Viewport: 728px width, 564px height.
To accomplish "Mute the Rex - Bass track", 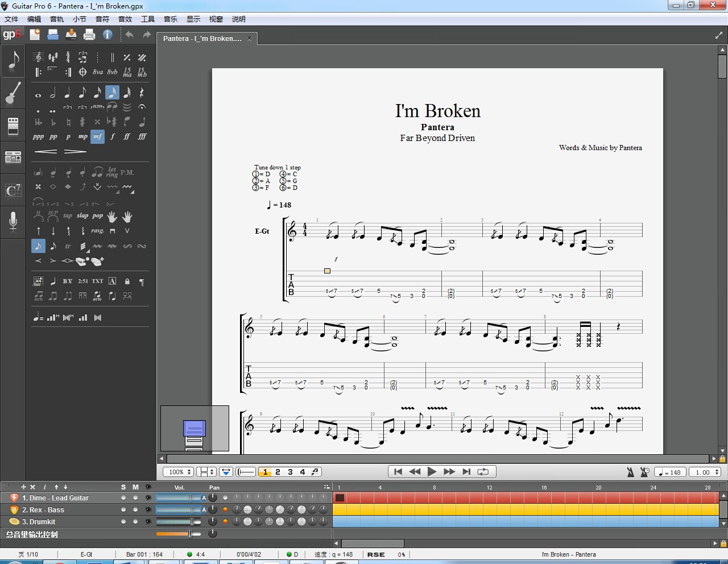I will tap(135, 510).
